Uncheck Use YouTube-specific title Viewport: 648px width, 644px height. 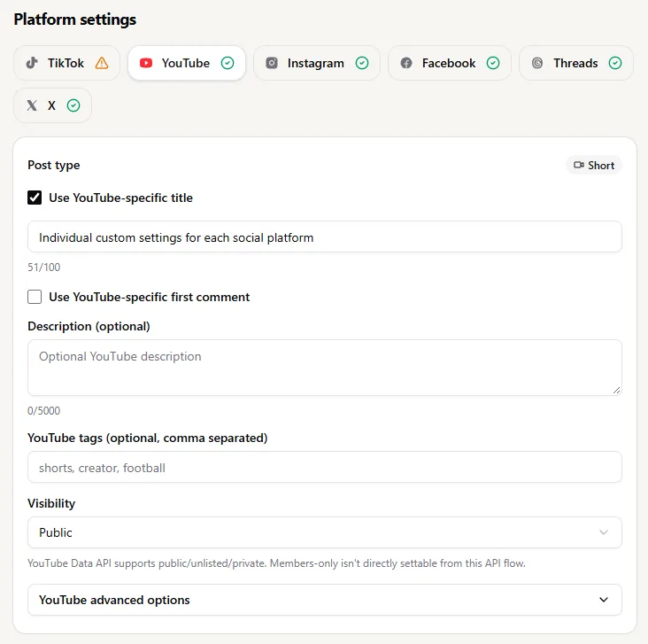tap(35, 198)
